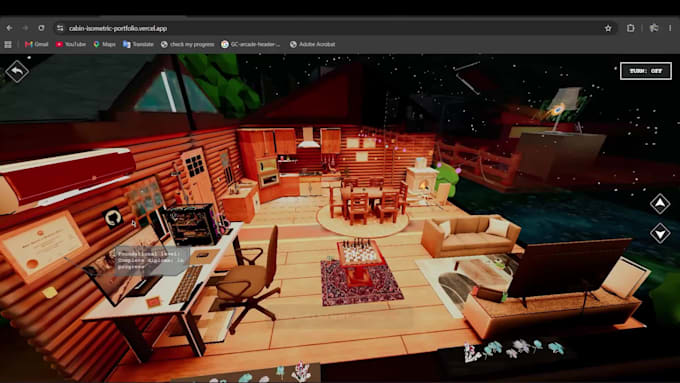Click the chess board on the red table

360,251
